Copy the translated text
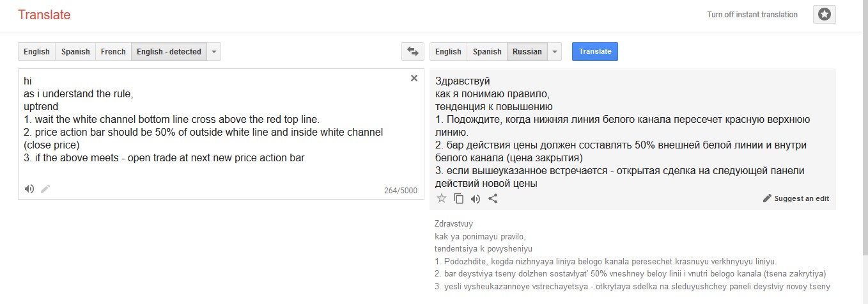Image resolution: width=868 pixels, height=304 pixels. 458,198
